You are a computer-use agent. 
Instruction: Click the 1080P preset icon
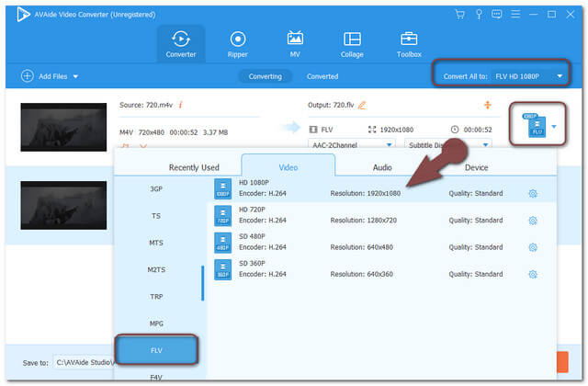coord(222,188)
